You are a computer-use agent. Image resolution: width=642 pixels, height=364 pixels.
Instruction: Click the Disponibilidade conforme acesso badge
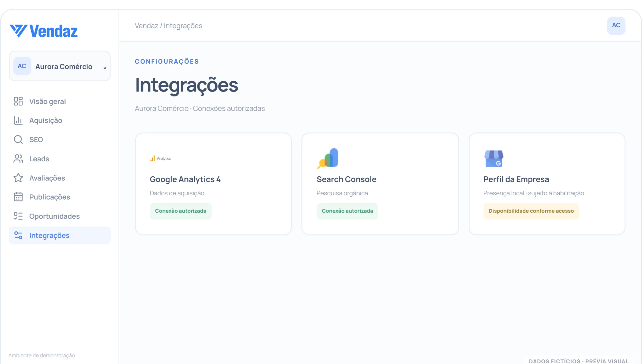click(531, 211)
